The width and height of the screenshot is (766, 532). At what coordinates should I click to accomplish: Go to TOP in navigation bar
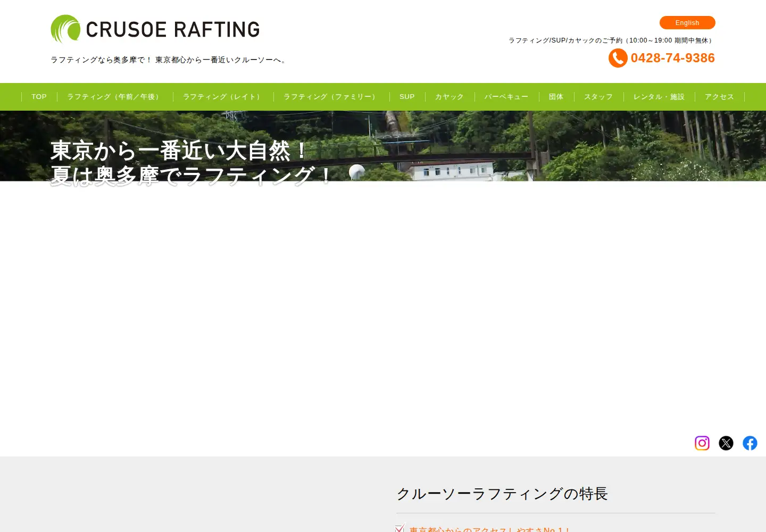[x=39, y=97]
